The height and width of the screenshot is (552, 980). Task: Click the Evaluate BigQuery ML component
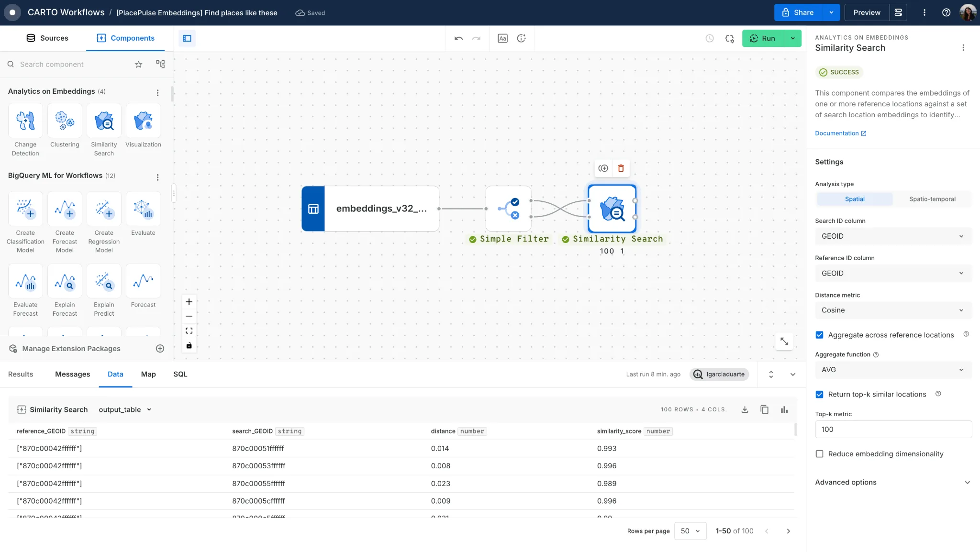click(143, 209)
